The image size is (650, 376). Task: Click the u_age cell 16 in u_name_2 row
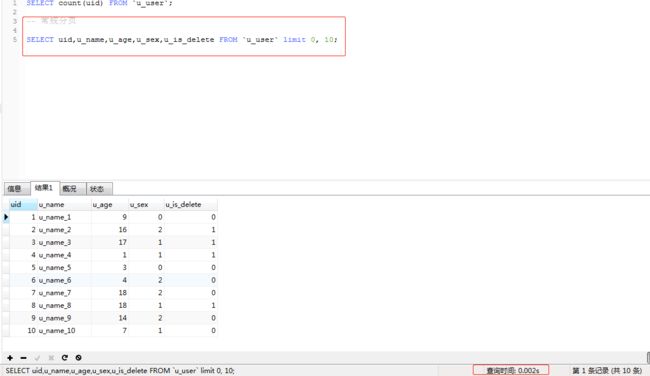tap(109, 230)
